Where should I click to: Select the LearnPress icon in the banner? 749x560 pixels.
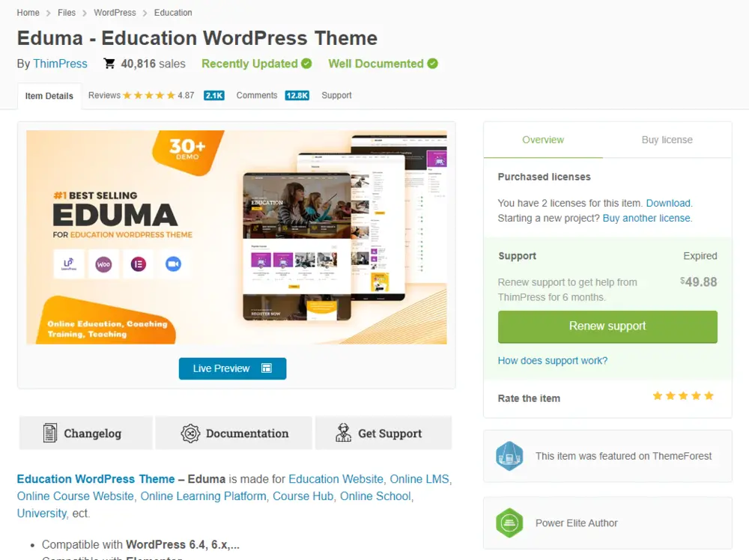tap(68, 264)
